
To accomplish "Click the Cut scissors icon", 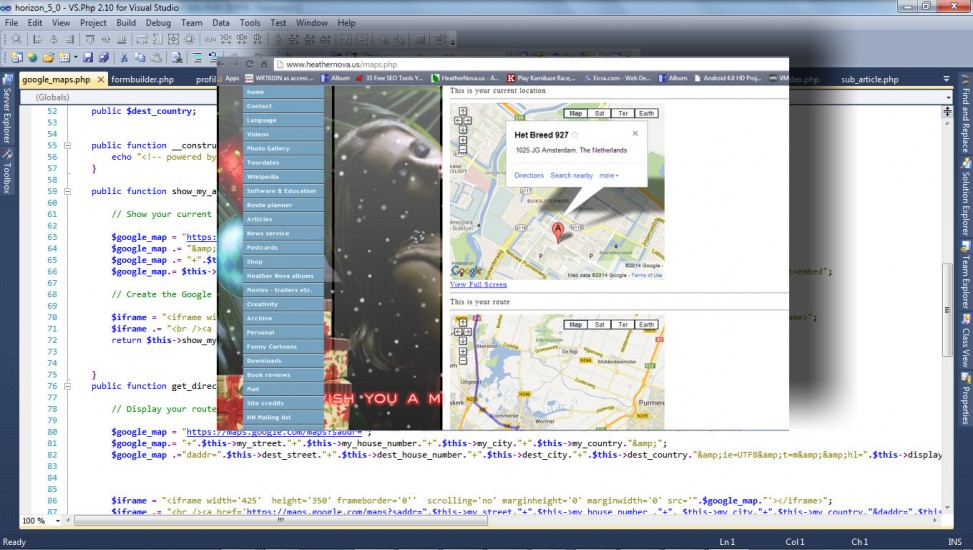I will click(x=126, y=58).
